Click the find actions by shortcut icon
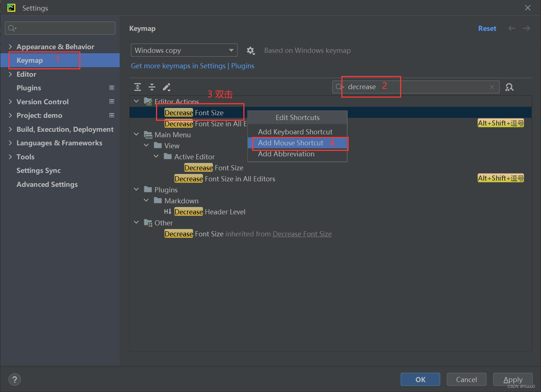Screen dimensions: 541x392 [x=509, y=87]
